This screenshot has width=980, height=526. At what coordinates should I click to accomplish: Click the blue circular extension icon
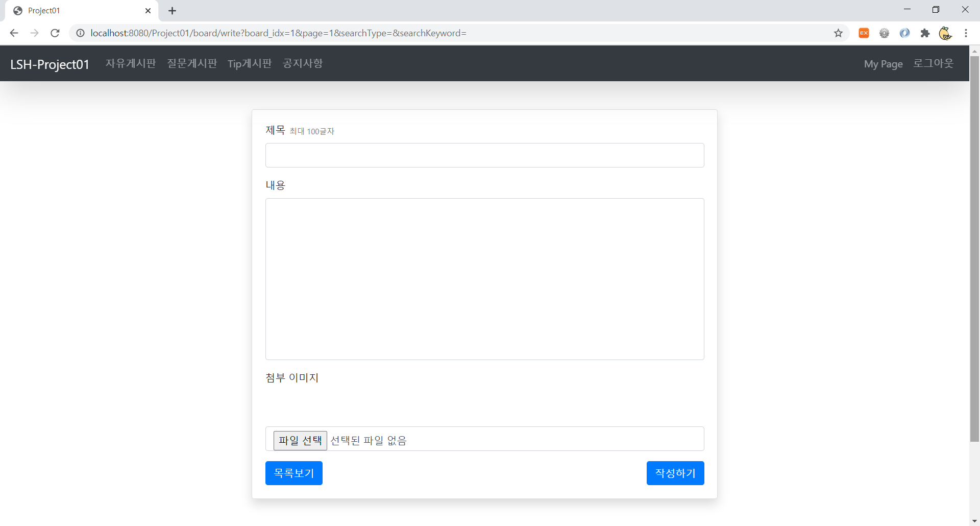tap(904, 33)
